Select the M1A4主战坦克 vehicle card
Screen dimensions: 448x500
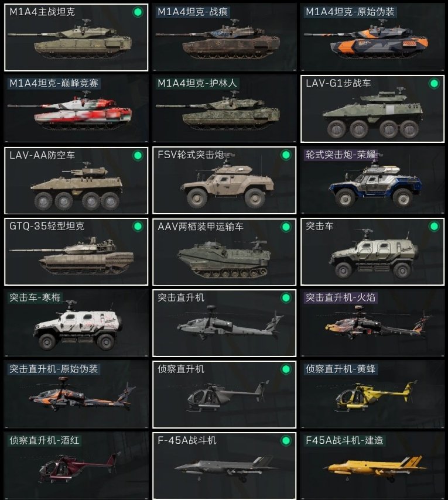[x=76, y=37]
